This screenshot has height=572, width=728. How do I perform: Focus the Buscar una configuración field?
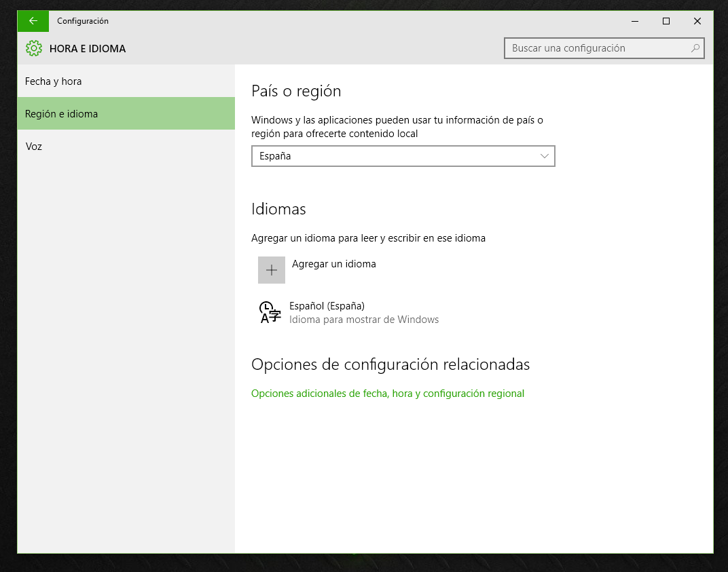click(x=604, y=48)
